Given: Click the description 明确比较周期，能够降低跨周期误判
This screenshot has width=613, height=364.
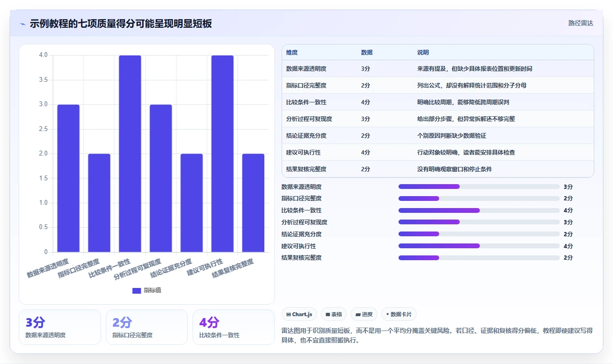Looking at the screenshot, I should 463,102.
